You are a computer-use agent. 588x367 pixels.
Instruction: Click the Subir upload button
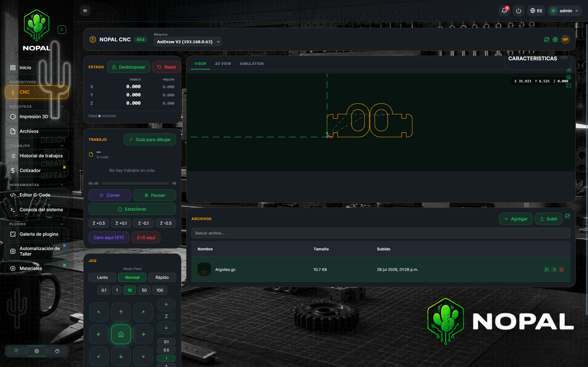(548, 219)
